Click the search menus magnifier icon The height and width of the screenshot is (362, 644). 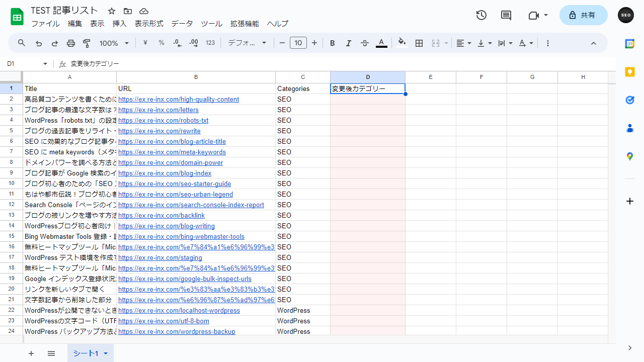pos(22,43)
